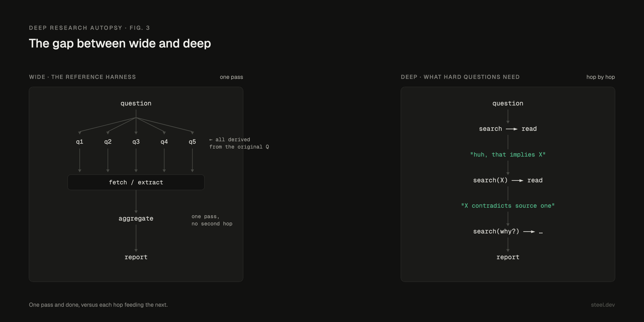Click the 'read' word after 'search(X)'

click(x=535, y=180)
